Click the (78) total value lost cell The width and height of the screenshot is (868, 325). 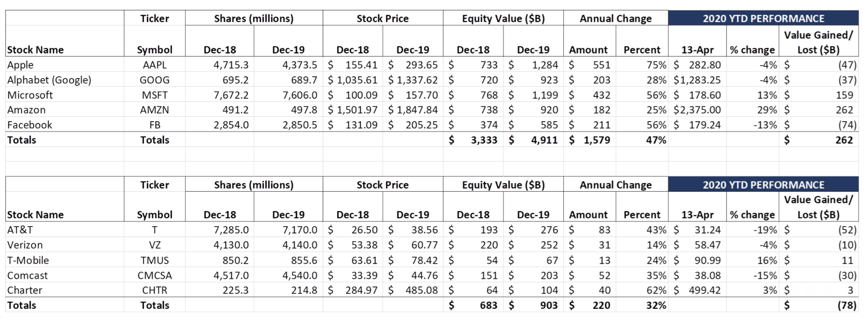pos(847,305)
